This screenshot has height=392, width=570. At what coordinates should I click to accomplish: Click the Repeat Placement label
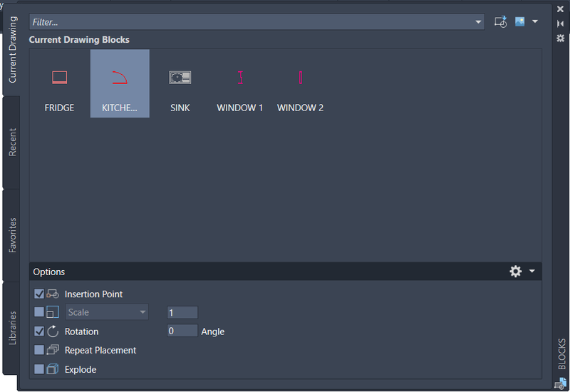(x=100, y=350)
